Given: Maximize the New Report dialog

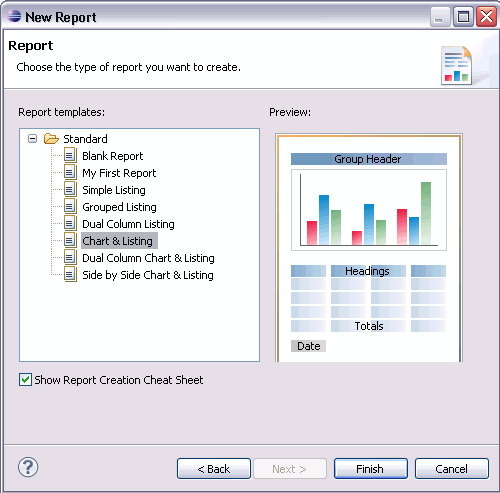Looking at the screenshot, I should tap(463, 17).
